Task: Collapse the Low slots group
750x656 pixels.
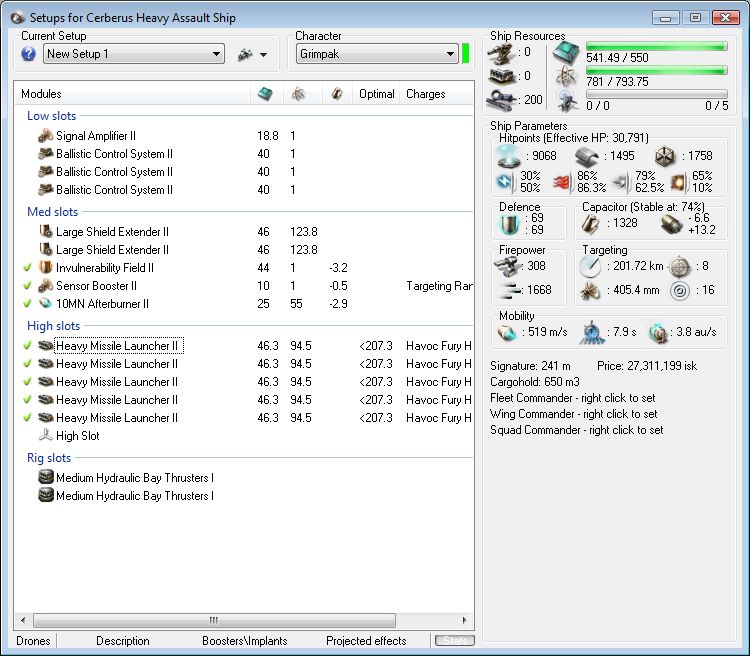Action: 51,116
